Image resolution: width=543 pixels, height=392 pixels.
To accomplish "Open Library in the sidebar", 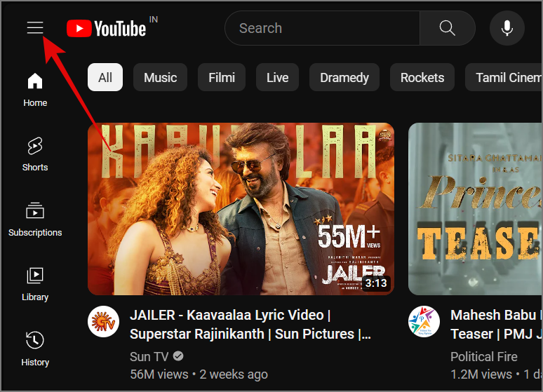I will coord(35,284).
